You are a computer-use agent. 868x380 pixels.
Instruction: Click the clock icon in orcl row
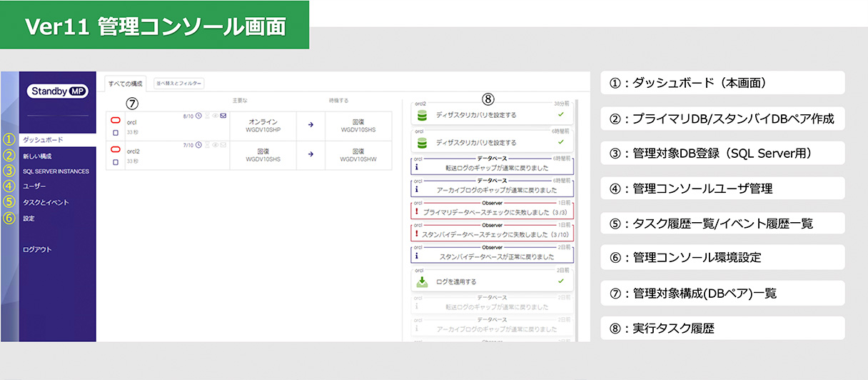tap(198, 116)
